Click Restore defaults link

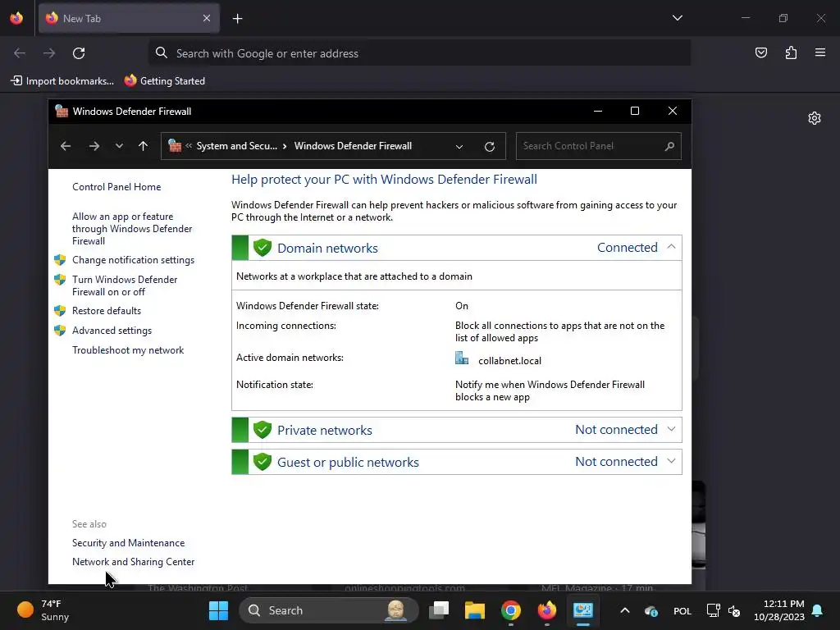[107, 311]
